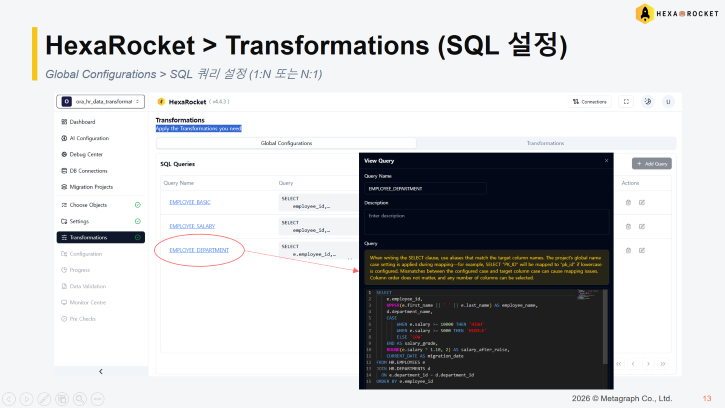Open the user avatar menu U
This screenshot has height=408, width=725.
coord(668,102)
